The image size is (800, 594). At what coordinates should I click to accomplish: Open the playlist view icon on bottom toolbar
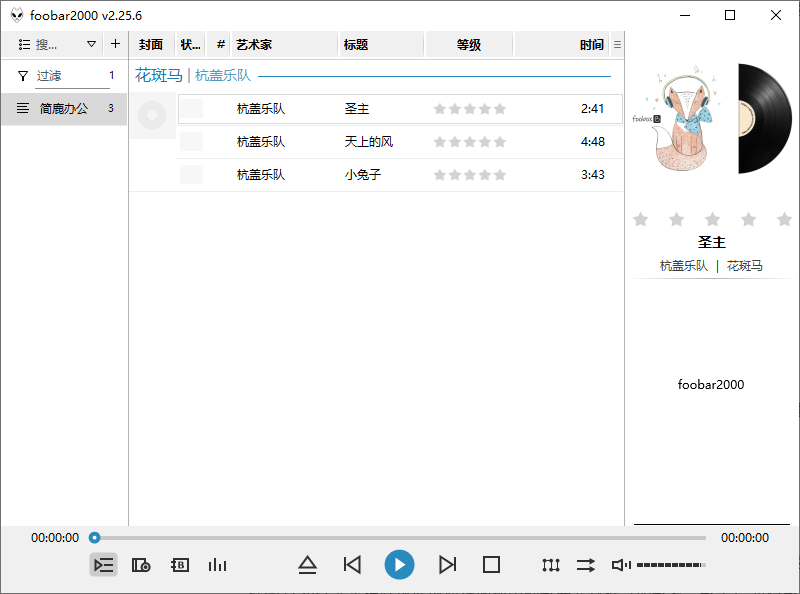[103, 565]
